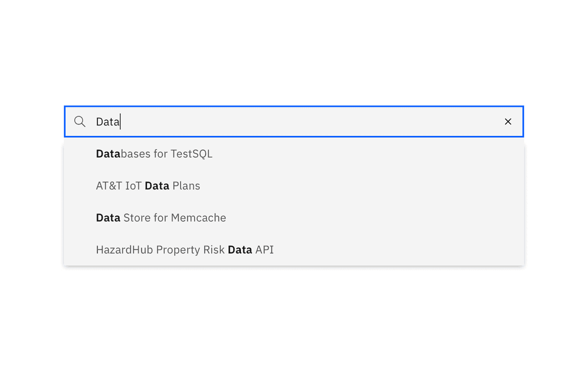The image size is (588, 371).
Task: Place cursor after the word Data
Action: (x=120, y=122)
